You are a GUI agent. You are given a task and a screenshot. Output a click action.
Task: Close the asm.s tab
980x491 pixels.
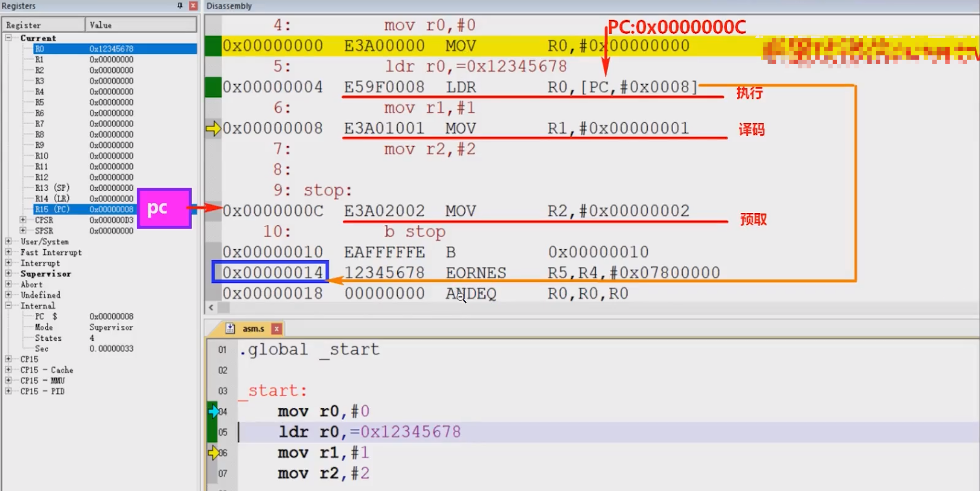pyautogui.click(x=276, y=329)
